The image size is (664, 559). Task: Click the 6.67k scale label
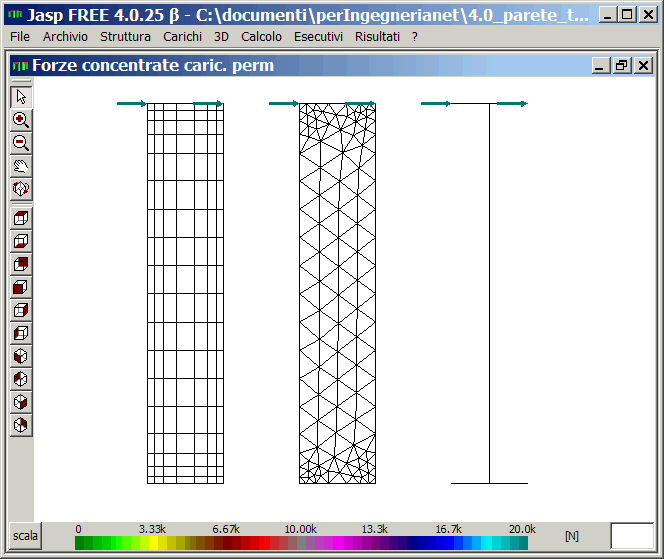(226, 529)
